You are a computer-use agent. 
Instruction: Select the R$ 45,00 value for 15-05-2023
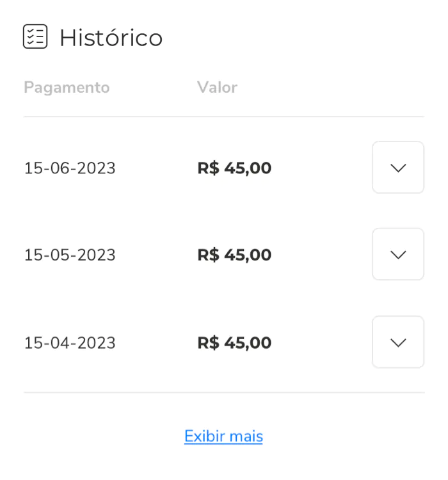234,255
